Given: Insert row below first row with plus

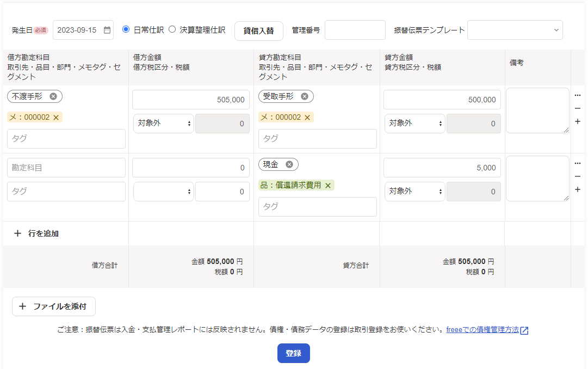Looking at the screenshot, I should coord(578,121).
